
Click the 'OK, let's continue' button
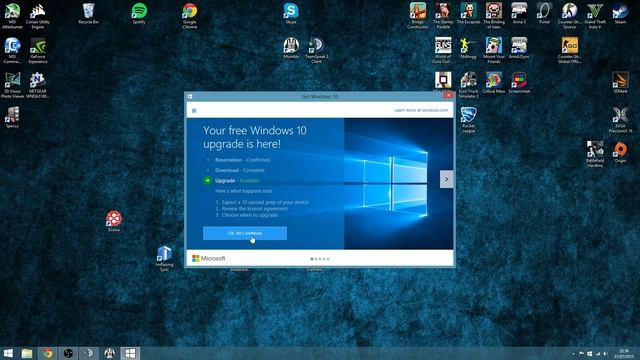(245, 233)
